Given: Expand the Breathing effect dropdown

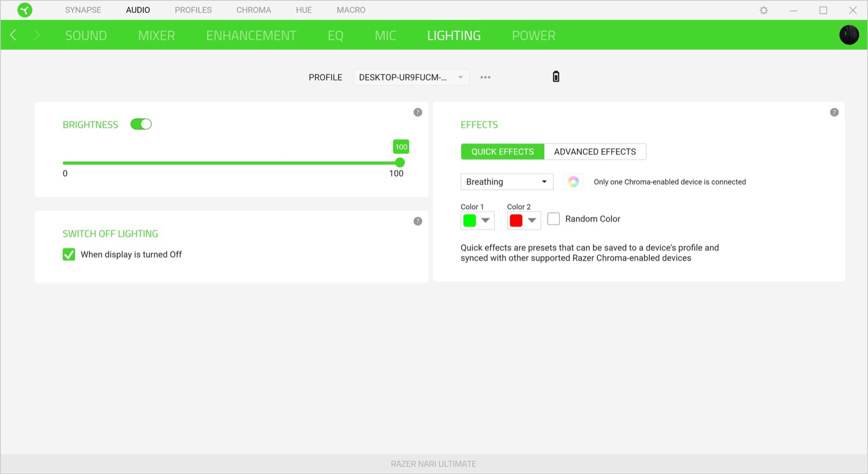Looking at the screenshot, I should click(507, 182).
